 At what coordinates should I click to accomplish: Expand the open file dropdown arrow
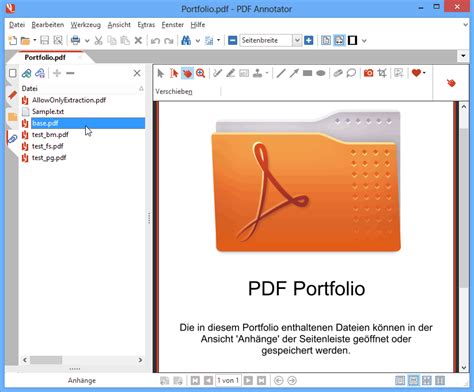tap(34, 41)
